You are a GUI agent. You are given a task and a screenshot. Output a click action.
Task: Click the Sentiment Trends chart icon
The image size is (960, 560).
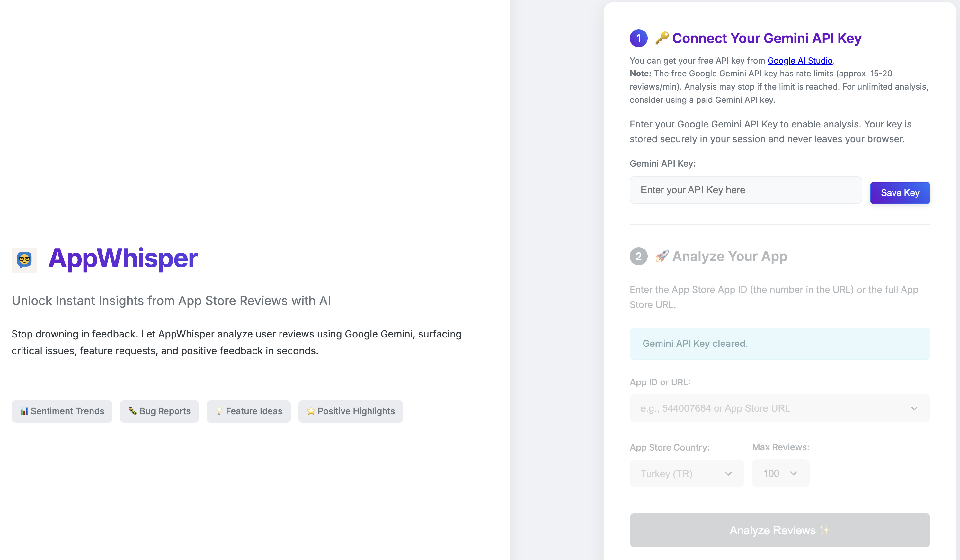[24, 411]
